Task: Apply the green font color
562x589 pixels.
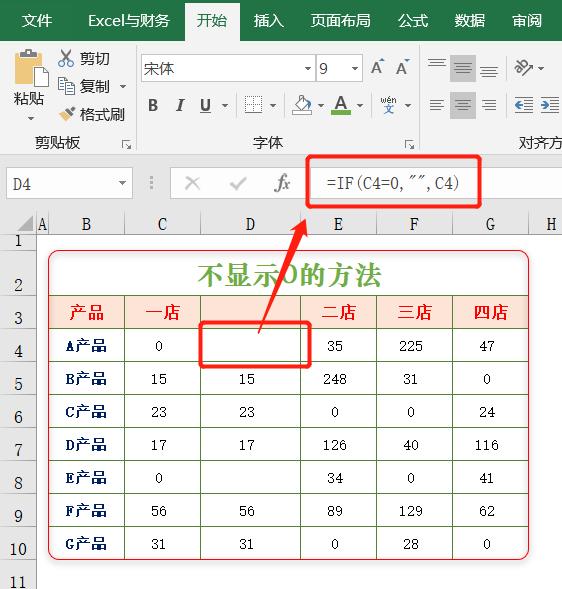Action: 341,105
